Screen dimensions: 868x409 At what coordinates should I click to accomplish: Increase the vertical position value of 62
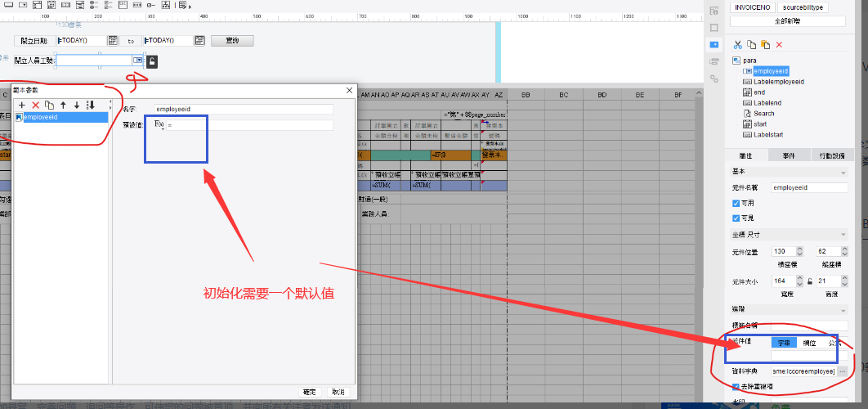click(845, 249)
